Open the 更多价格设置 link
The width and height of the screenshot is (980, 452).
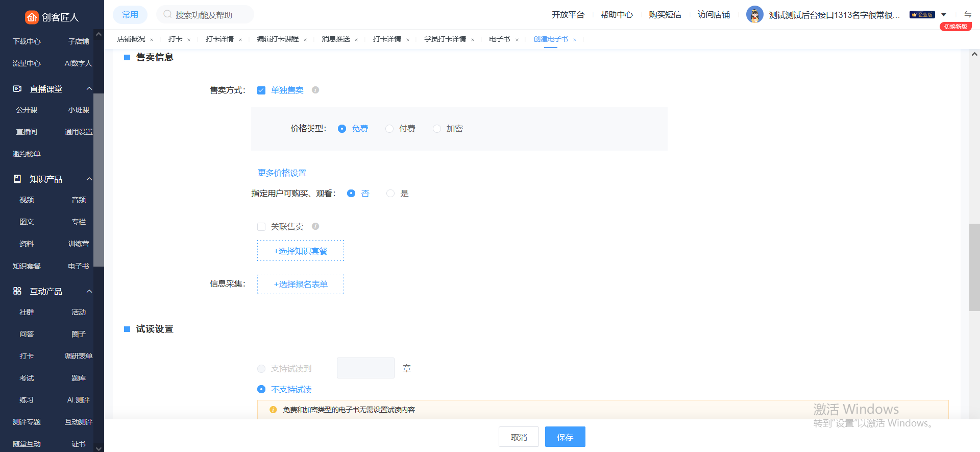click(x=282, y=173)
